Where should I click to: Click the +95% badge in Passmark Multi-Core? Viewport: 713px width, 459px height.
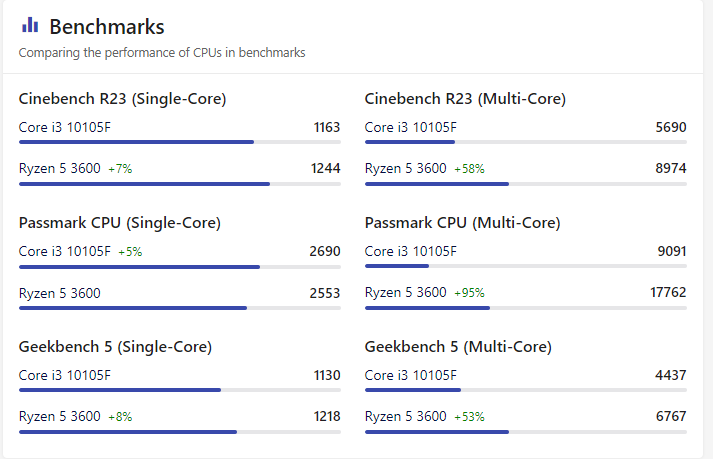point(469,293)
